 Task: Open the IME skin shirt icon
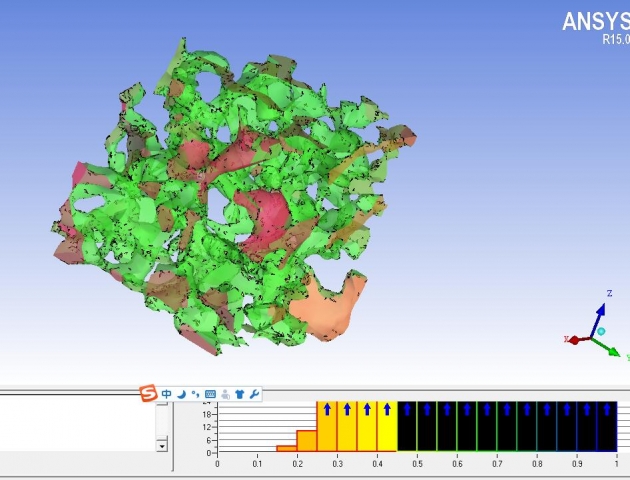(240, 394)
